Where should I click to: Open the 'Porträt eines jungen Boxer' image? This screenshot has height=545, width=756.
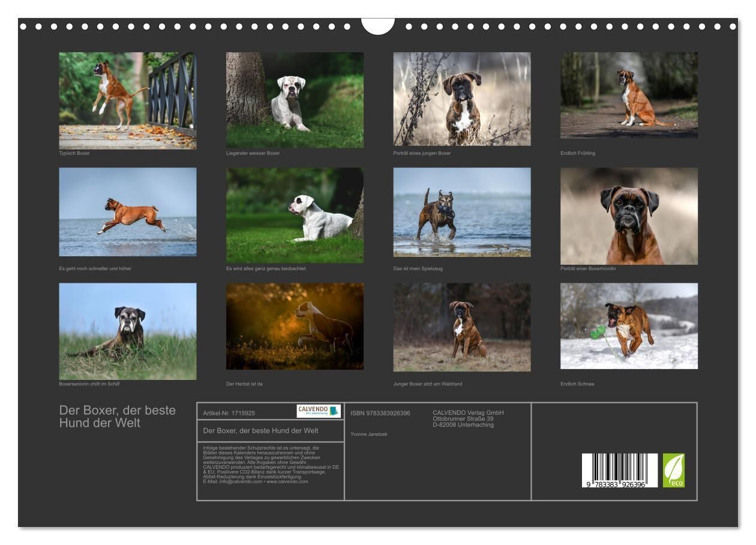pos(462,99)
